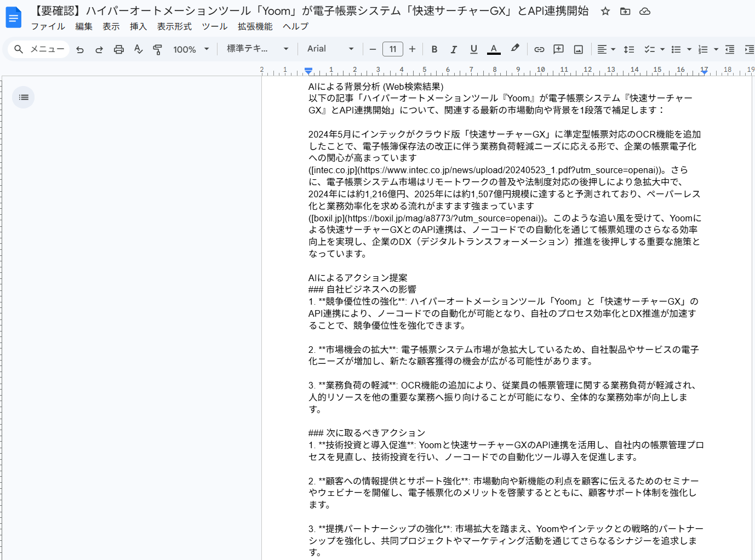Open the 表示形式 menu
755x560 pixels.
pyautogui.click(x=174, y=26)
